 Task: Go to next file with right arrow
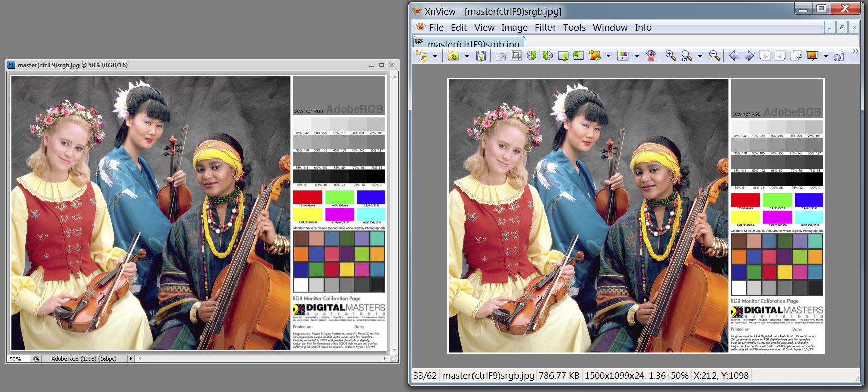[749, 56]
